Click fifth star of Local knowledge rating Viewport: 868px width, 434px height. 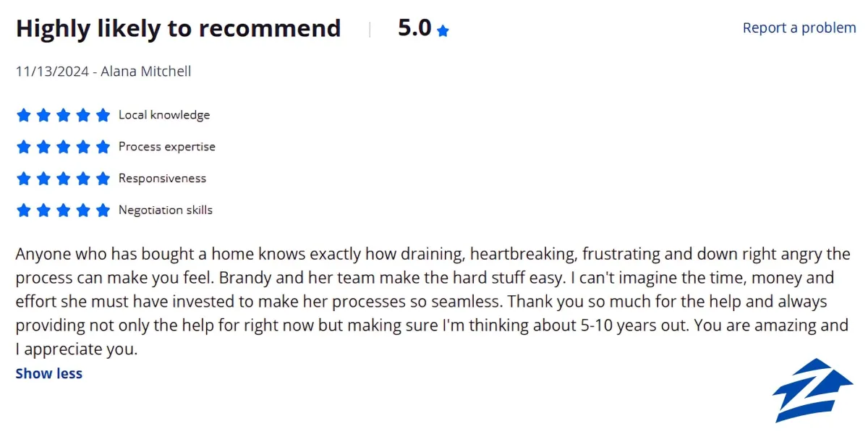coord(103,115)
